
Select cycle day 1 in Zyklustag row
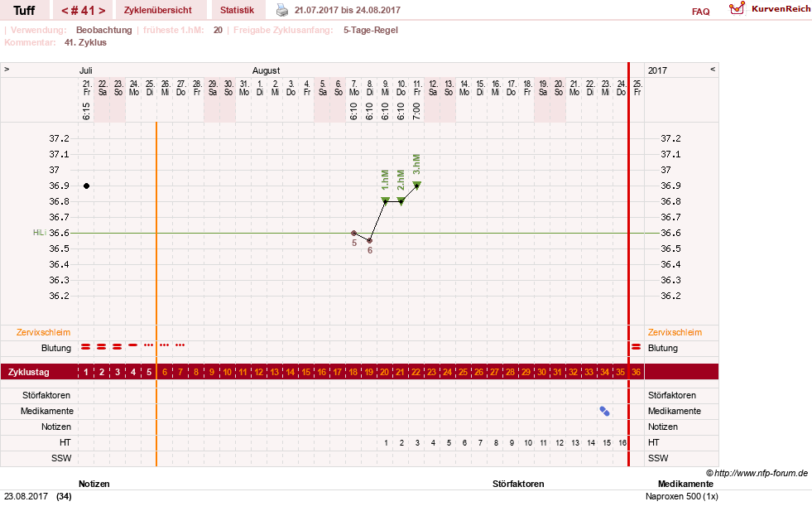click(86, 372)
